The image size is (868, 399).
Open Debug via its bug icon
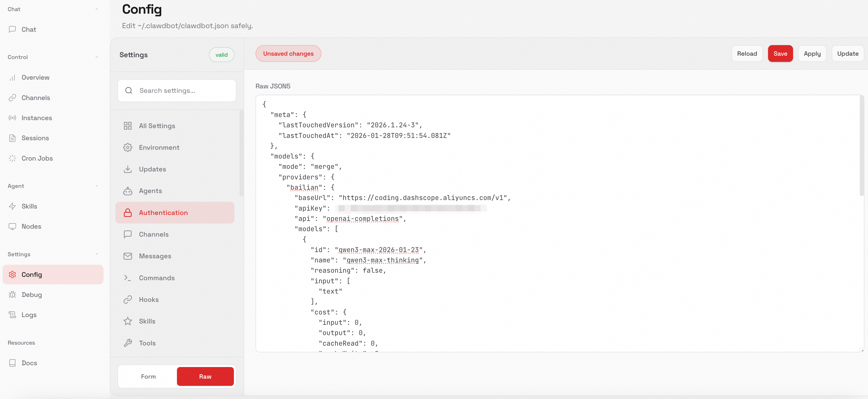pyautogui.click(x=12, y=294)
